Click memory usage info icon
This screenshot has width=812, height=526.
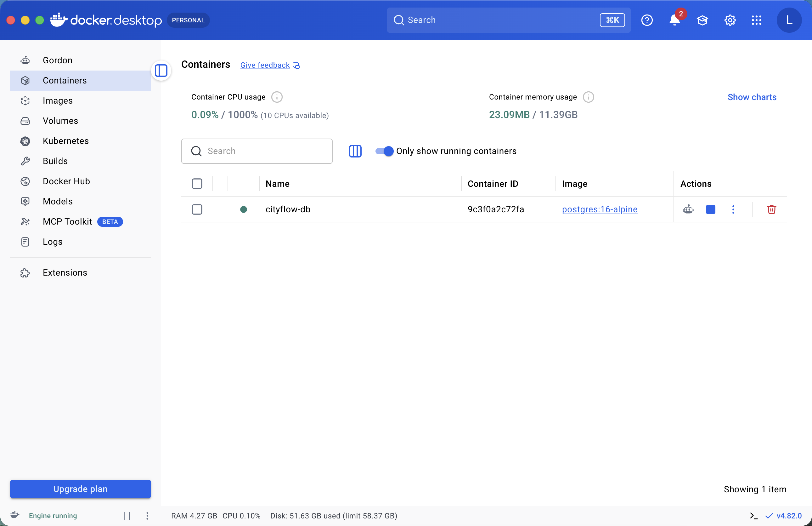pos(588,97)
